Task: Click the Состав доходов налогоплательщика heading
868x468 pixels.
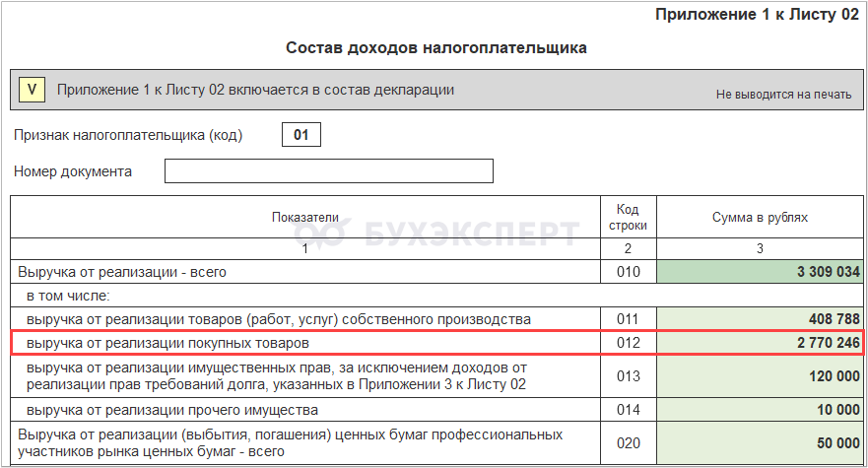Action: pyautogui.click(x=436, y=47)
